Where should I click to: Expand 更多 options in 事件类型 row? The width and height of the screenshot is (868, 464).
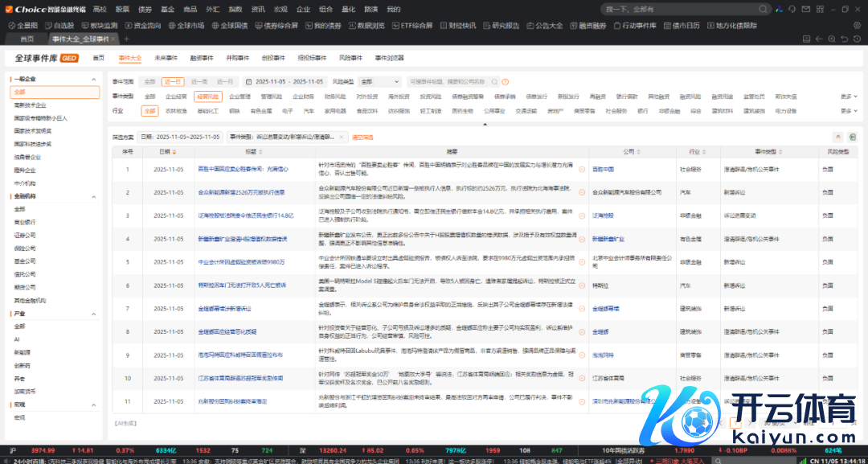pos(848,96)
